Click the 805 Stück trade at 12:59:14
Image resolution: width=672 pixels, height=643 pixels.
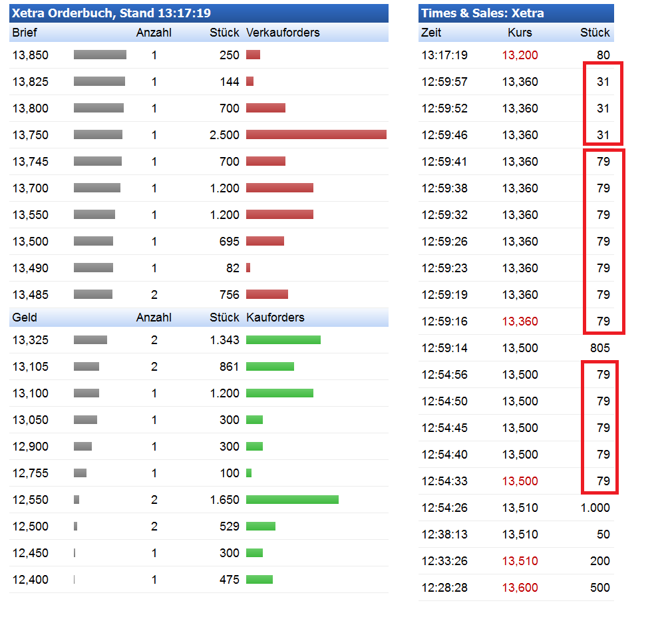[x=600, y=348]
